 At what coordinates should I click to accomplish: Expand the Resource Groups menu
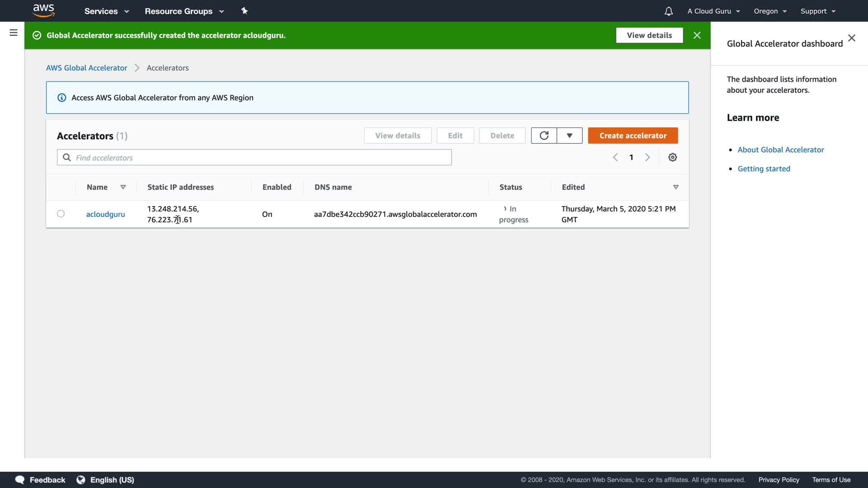[x=184, y=11]
